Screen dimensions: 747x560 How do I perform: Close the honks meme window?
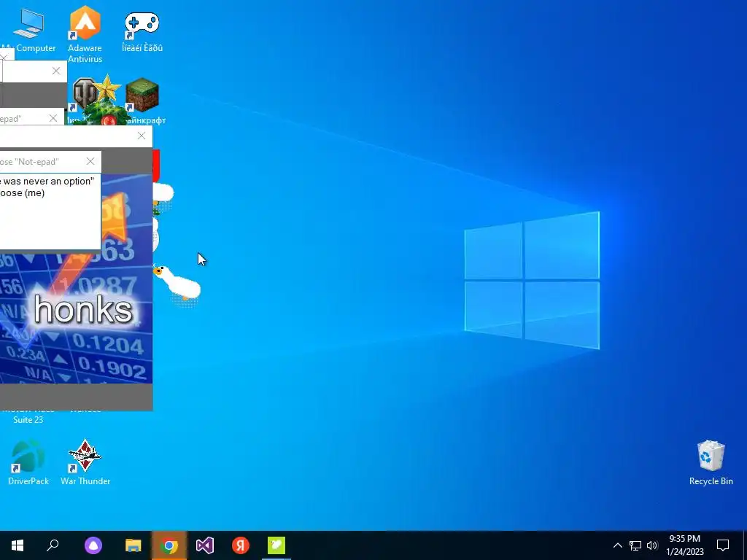(142, 136)
